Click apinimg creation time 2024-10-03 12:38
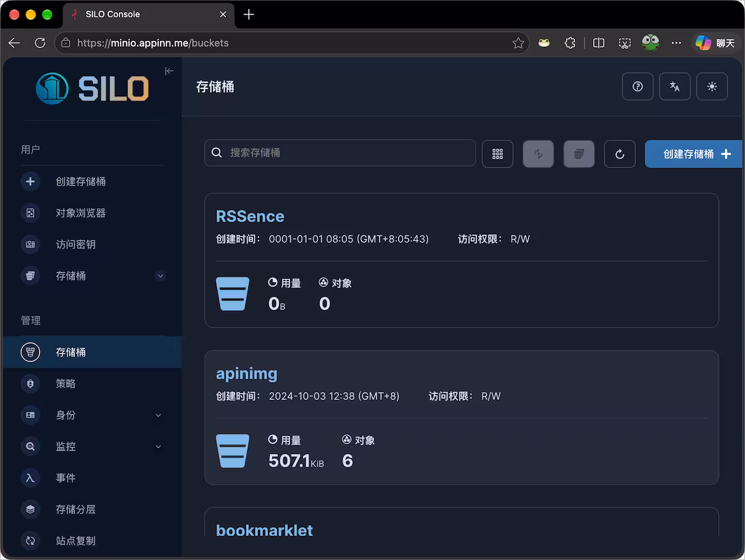Viewport: 745px width, 560px height. [334, 396]
